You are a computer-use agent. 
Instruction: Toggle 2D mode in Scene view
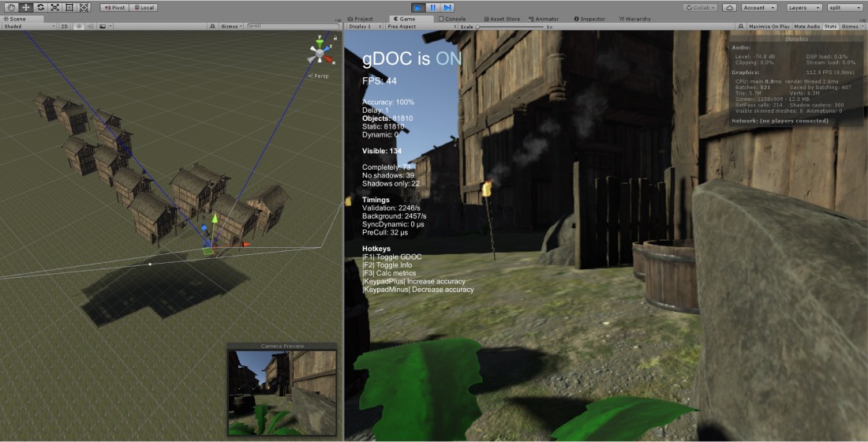coord(65,26)
